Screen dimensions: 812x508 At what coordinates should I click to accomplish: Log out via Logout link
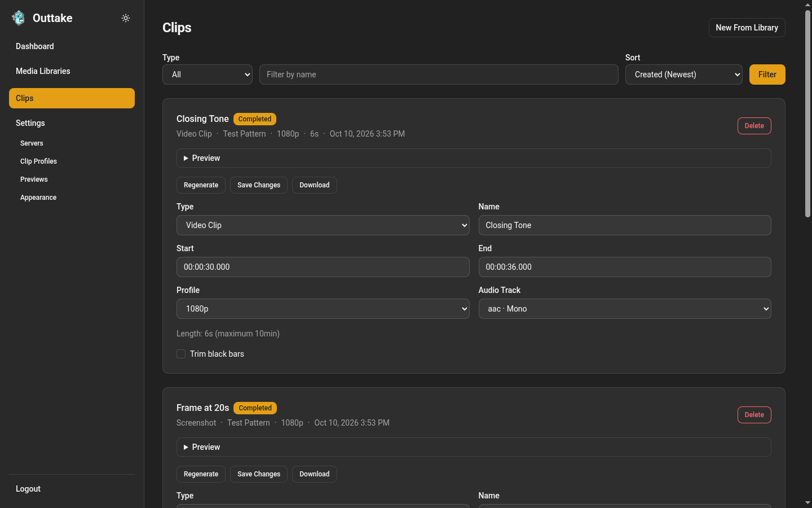(x=72, y=489)
